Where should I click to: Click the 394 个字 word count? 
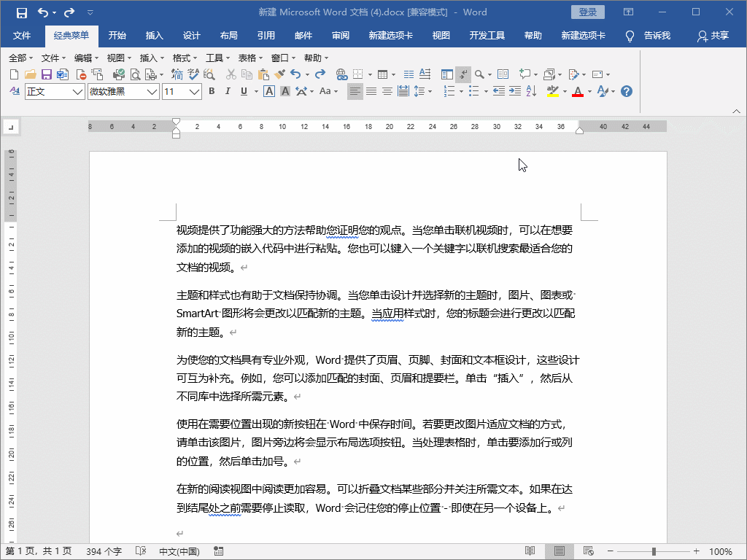pyautogui.click(x=104, y=551)
